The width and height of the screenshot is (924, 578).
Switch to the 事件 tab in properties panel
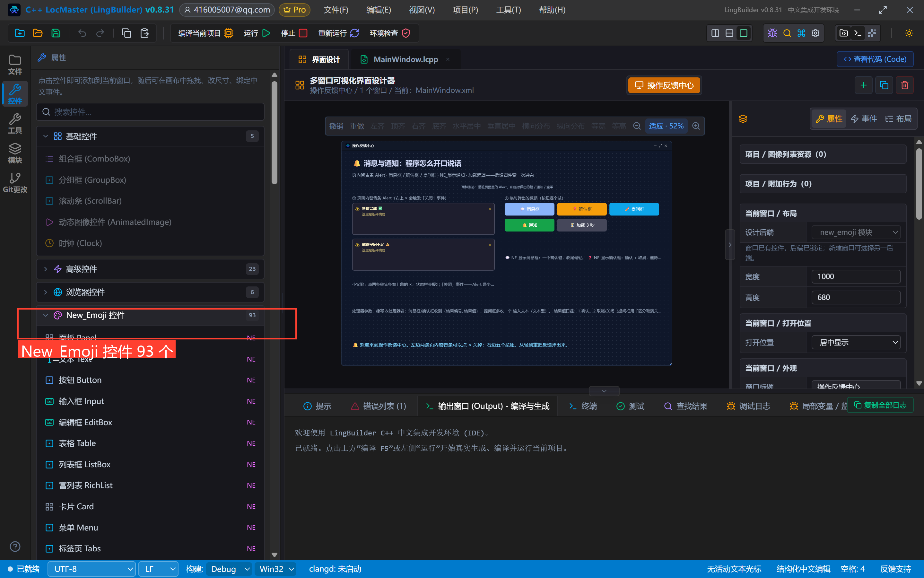pos(864,119)
